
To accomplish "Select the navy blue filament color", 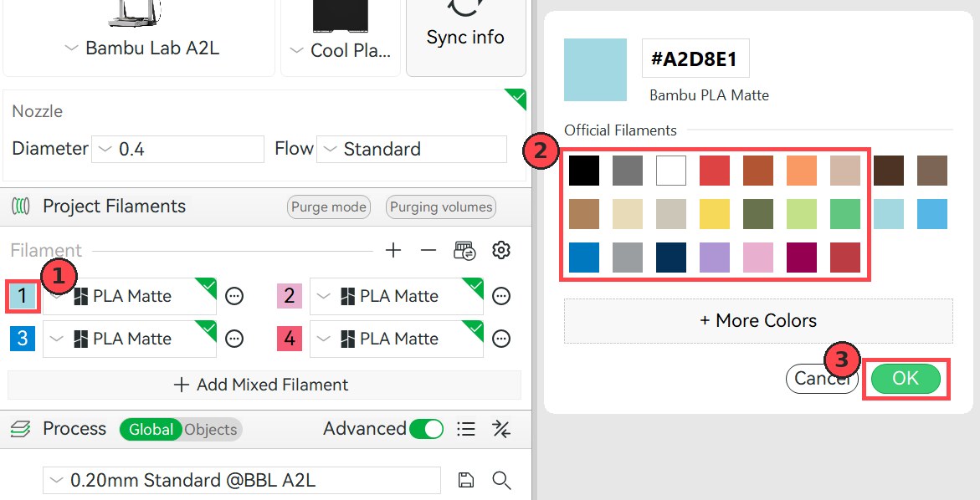I will (671, 258).
